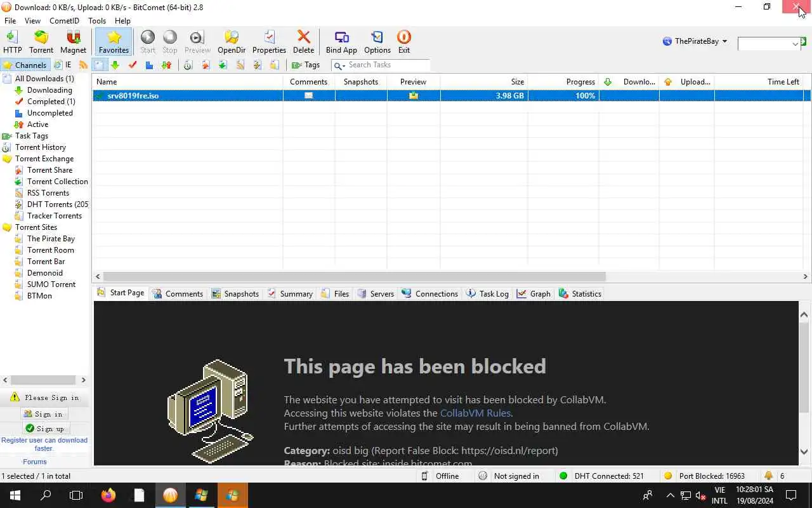The height and width of the screenshot is (508, 812).
Task: Click the torrent search input box
Action: coord(764,44)
